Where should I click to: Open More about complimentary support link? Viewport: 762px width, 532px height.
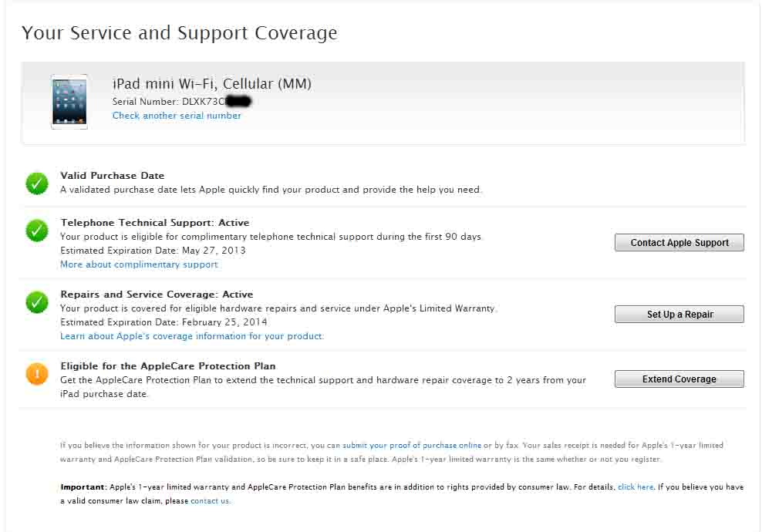click(139, 264)
